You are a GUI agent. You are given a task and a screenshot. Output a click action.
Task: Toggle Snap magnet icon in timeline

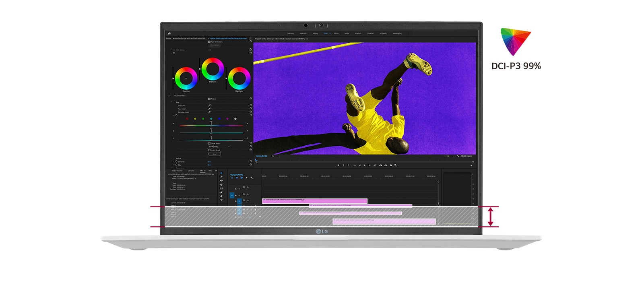237,178
